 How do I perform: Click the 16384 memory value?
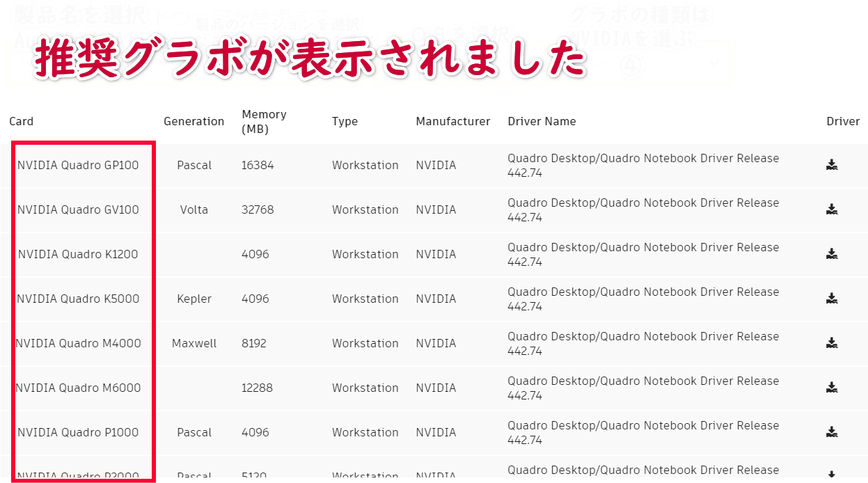click(258, 165)
